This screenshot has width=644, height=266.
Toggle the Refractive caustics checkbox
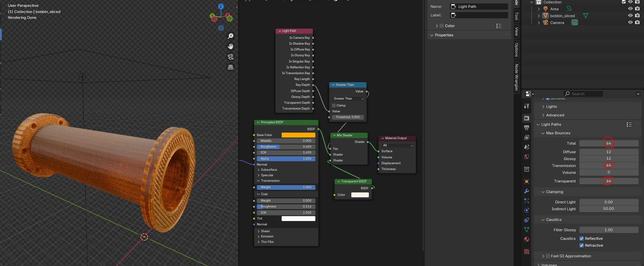pos(582,245)
